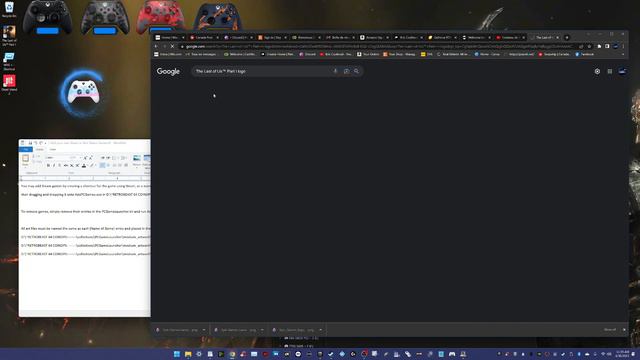Expand second download item options chevron
This screenshot has width=640, height=360.
click(262, 330)
